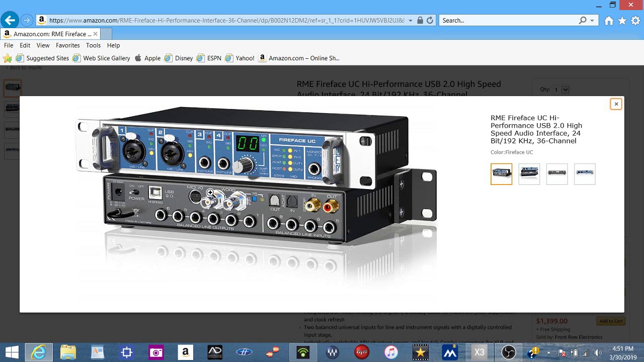Open the Help menu
The image size is (644, 362).
(x=113, y=45)
